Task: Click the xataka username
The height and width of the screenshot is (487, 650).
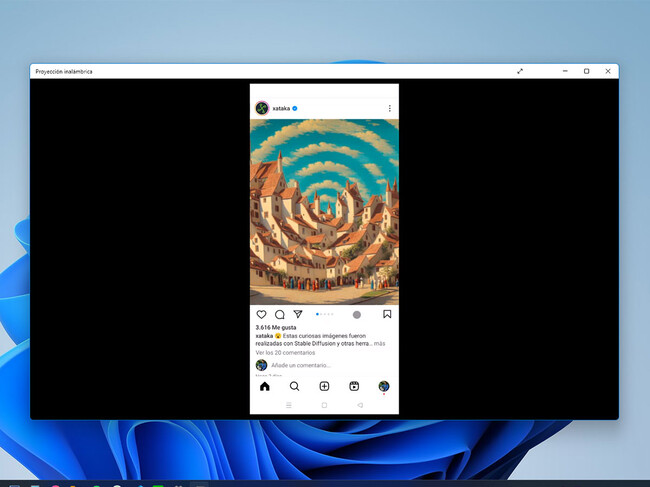Action: point(281,108)
